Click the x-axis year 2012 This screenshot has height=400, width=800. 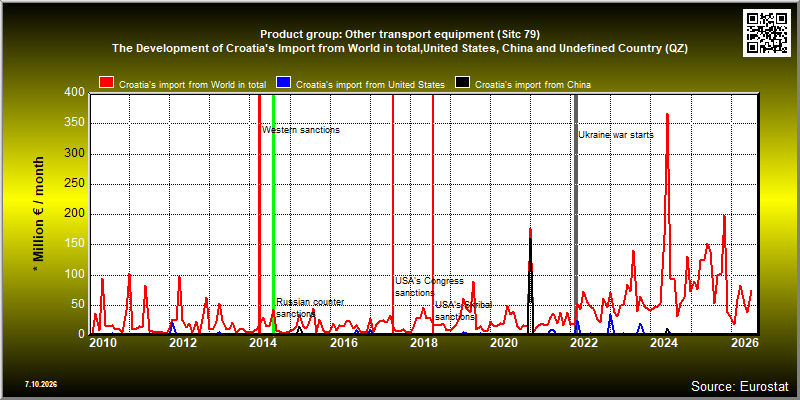(183, 342)
